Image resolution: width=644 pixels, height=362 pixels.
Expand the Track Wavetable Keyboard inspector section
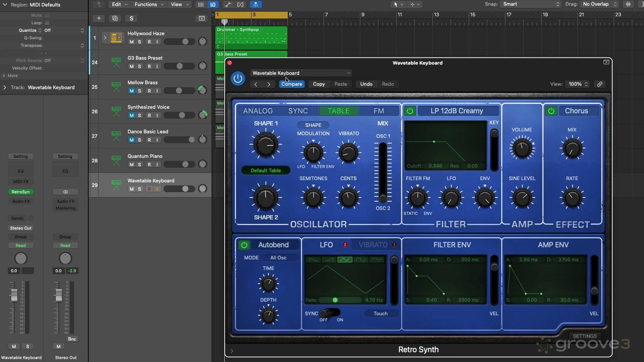coord(5,87)
